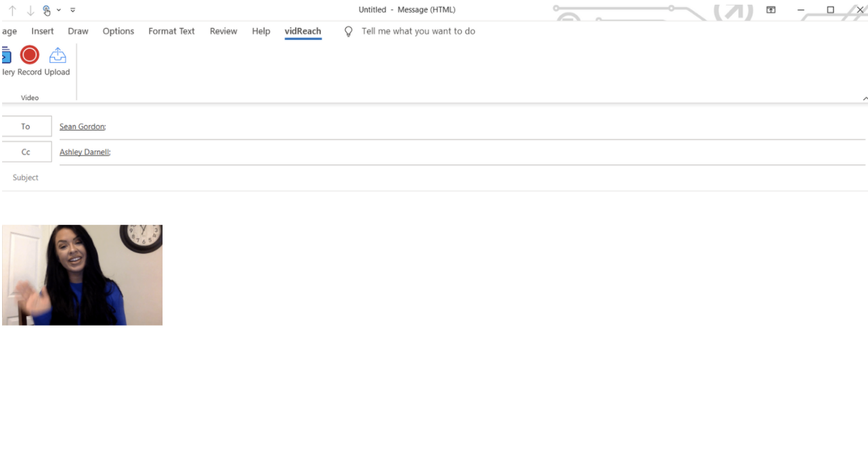The height and width of the screenshot is (459, 868).
Task: Select Cc recipient Ashley Darnell
Action: (85, 152)
